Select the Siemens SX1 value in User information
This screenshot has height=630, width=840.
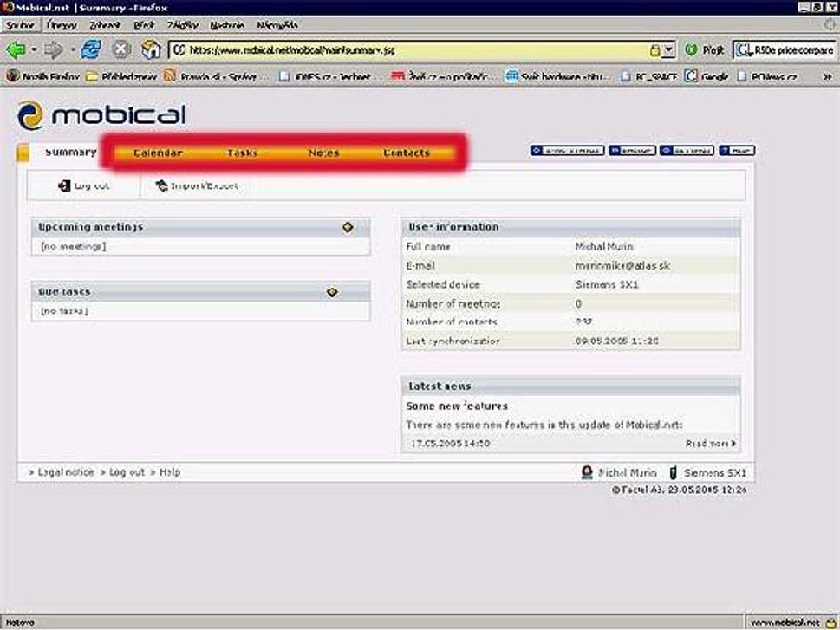[607, 284]
